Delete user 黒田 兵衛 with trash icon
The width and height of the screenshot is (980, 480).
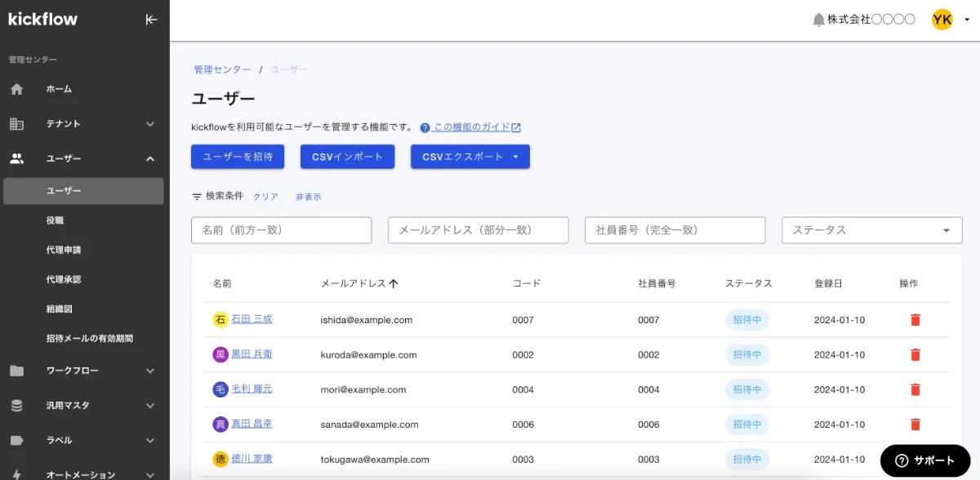[915, 355]
